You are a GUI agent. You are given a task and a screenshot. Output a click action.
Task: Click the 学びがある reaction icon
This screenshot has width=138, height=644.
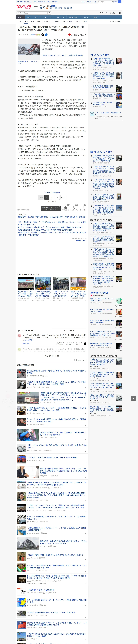66,208
